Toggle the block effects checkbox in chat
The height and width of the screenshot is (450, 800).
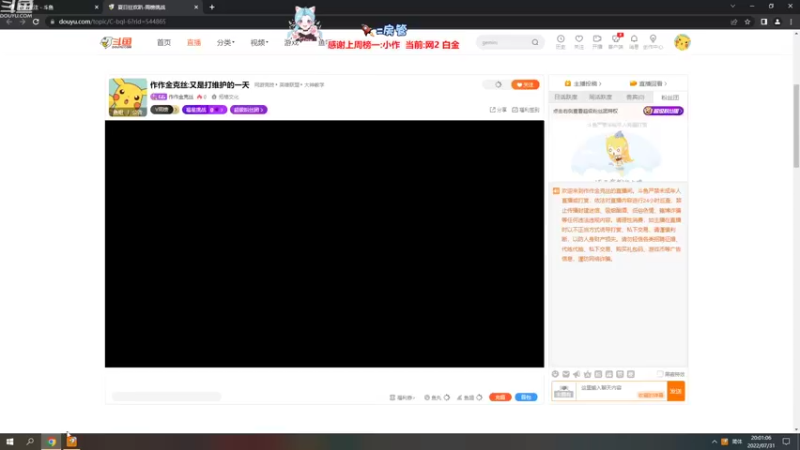point(660,374)
